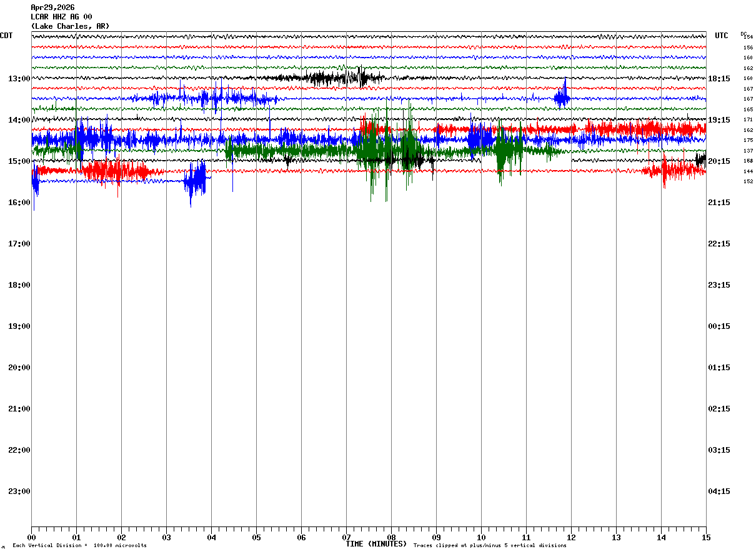Click the CDT timezone label

coord(6,36)
